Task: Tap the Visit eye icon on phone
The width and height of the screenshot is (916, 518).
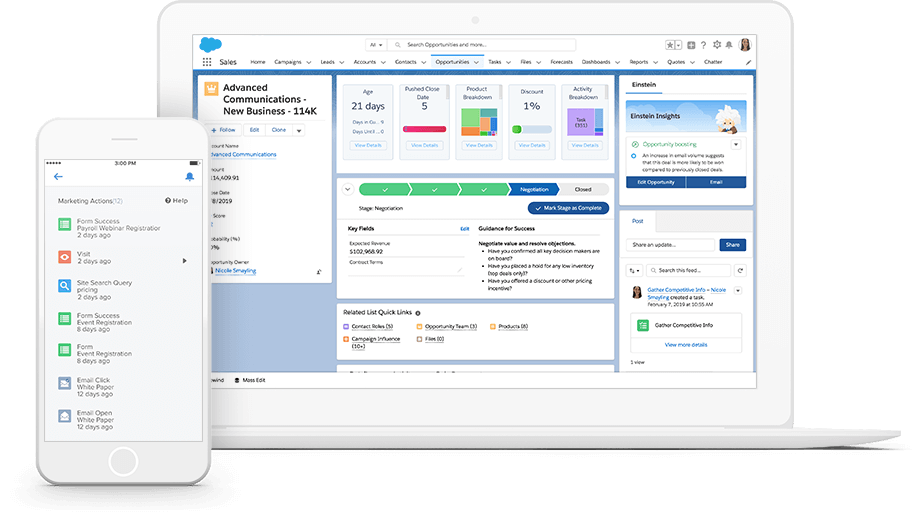Action: [x=65, y=257]
